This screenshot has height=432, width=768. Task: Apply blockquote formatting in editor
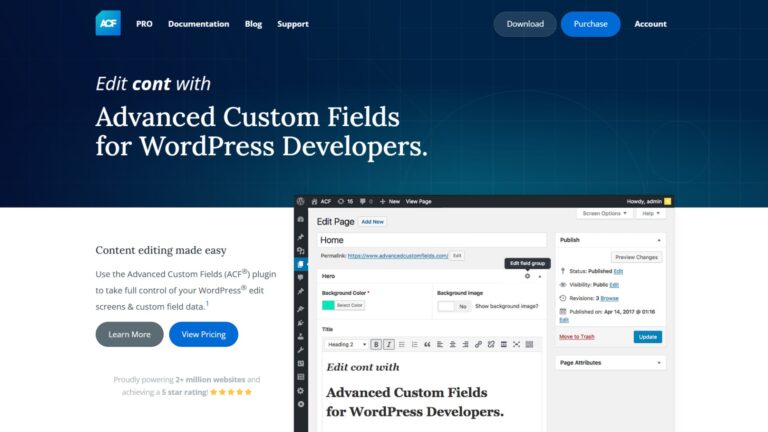tap(427, 344)
